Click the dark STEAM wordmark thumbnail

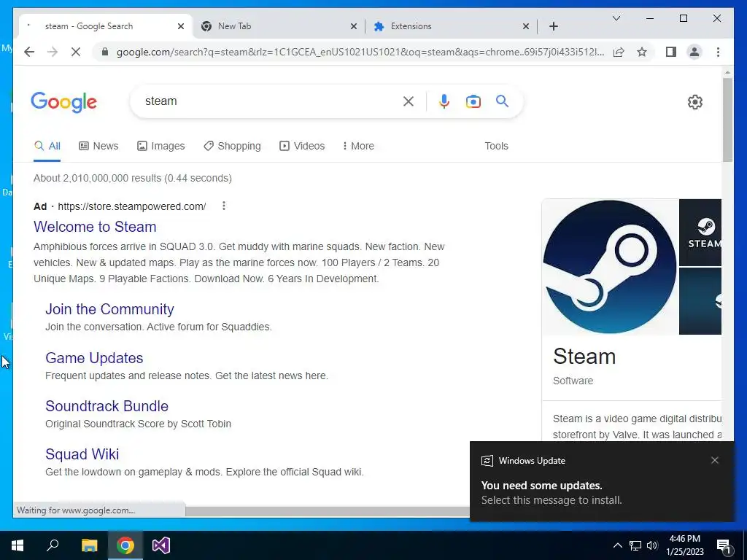700,233
